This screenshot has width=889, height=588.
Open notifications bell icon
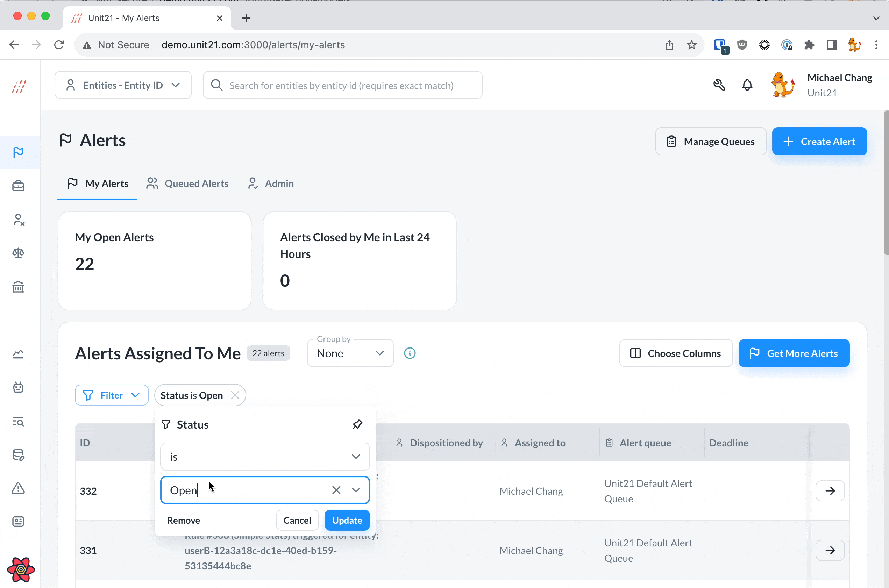point(747,85)
